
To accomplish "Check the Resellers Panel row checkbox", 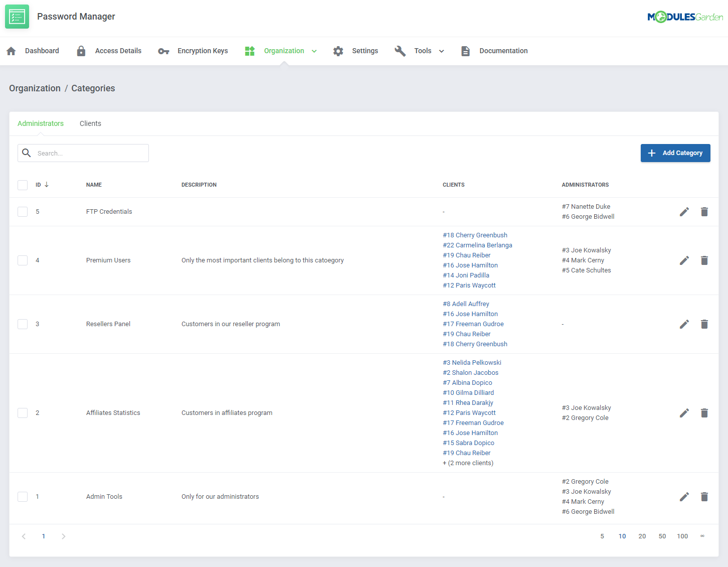I will pyautogui.click(x=23, y=324).
